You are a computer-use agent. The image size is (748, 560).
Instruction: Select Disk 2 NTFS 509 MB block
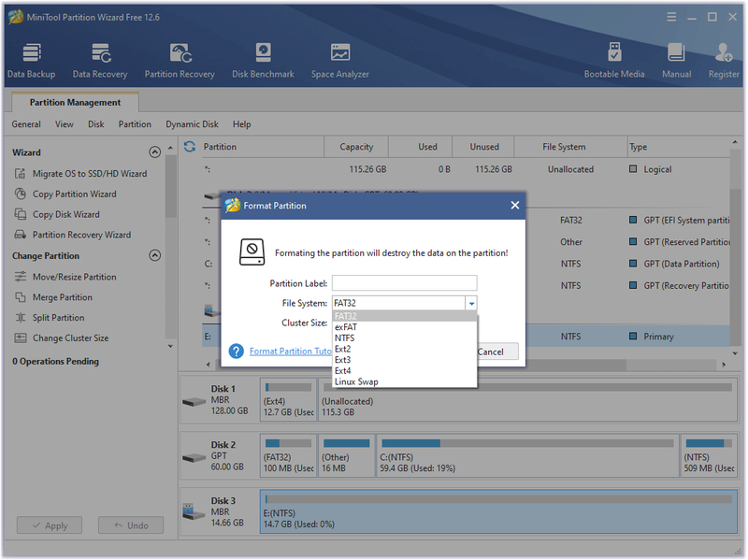[x=709, y=455]
